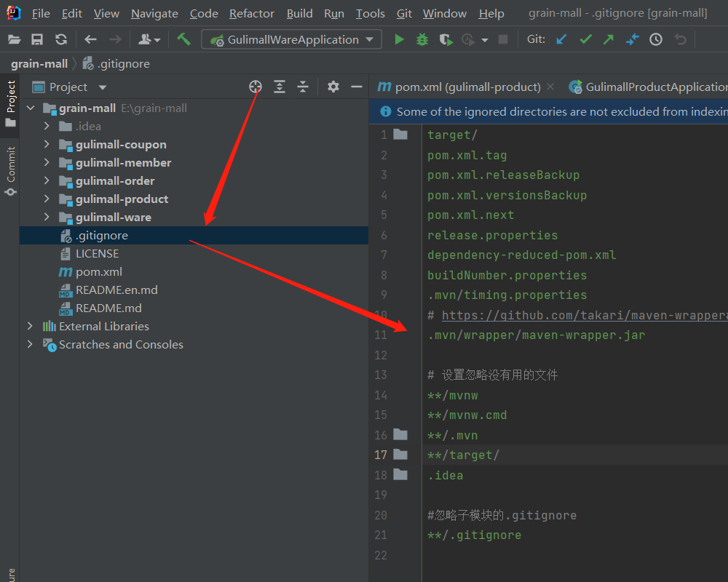The height and width of the screenshot is (582, 728).
Task: Click the 'Some of the ignored directories' notification banner
Action: 548,111
